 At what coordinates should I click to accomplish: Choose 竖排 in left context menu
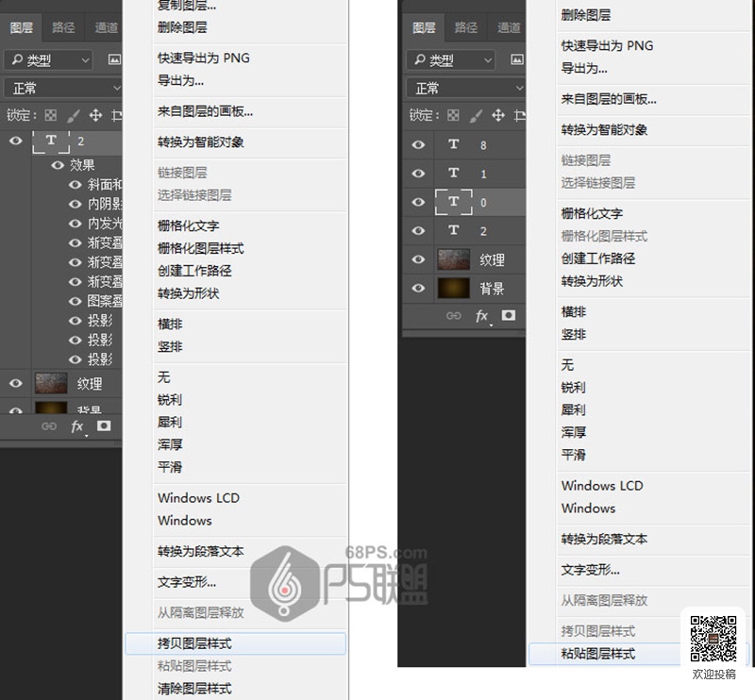point(170,346)
